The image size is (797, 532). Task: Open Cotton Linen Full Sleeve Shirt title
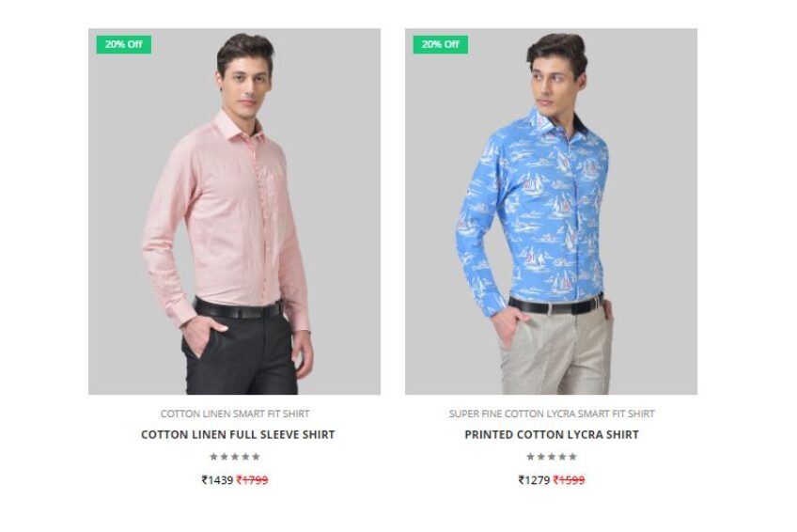point(238,434)
